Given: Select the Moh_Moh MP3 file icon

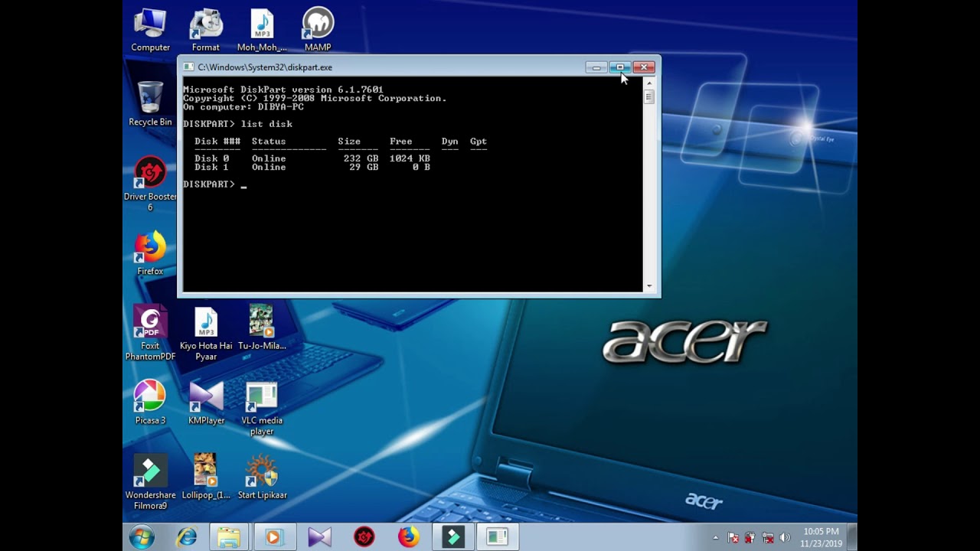Looking at the screenshot, I should click(x=262, y=31).
